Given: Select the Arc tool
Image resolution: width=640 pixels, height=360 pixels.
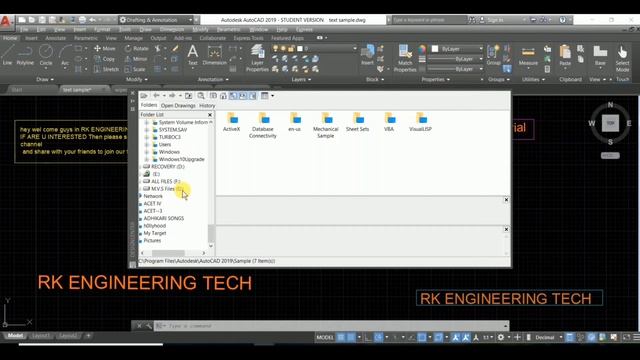Looking at the screenshot, I should click(65, 55).
